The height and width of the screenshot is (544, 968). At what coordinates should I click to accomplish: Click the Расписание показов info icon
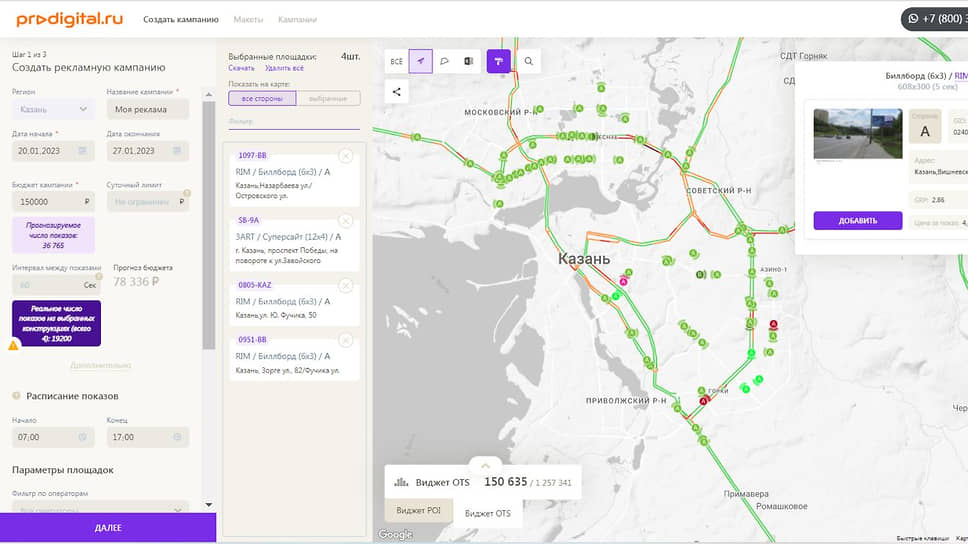click(17, 396)
